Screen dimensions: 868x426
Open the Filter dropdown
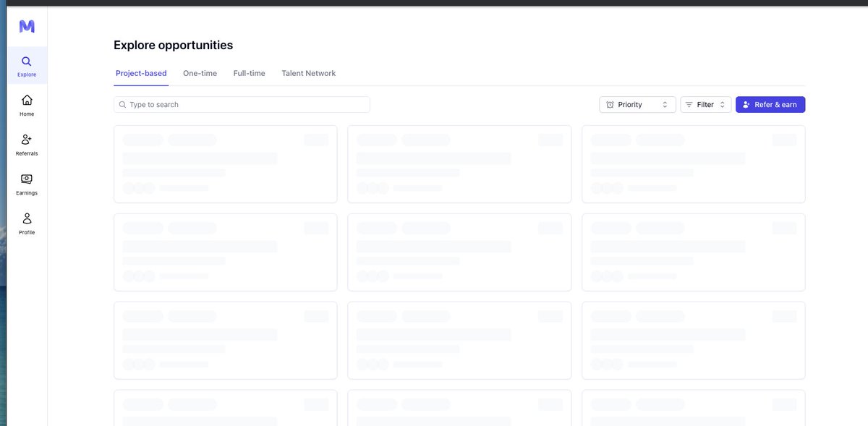[705, 105]
